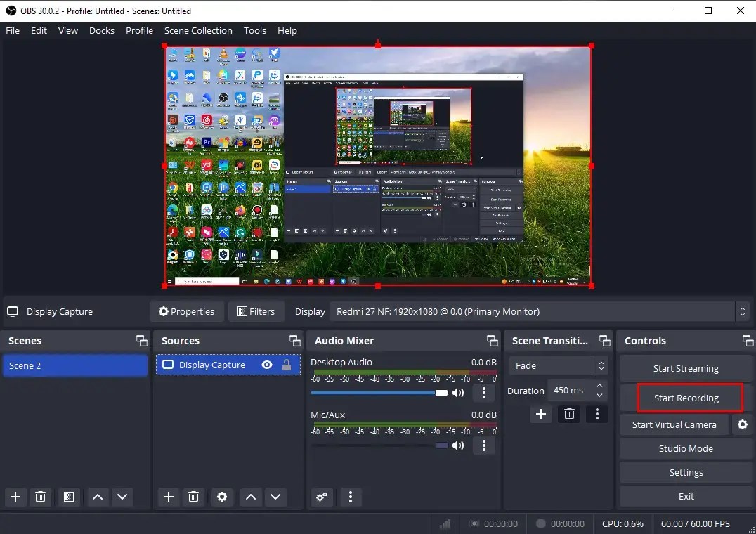
Task: Open advanced audio properties gear
Action: click(x=322, y=497)
